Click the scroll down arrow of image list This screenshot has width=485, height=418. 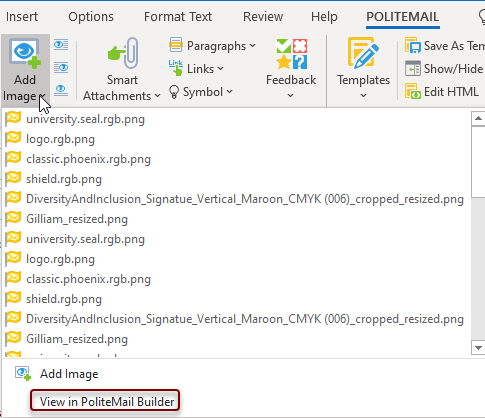coord(478,348)
